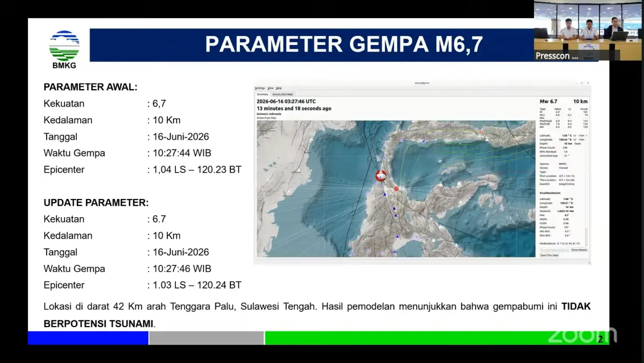This screenshot has width=644, height=363.
Task: Click the red epicenter dot on map
Action: 397,189
